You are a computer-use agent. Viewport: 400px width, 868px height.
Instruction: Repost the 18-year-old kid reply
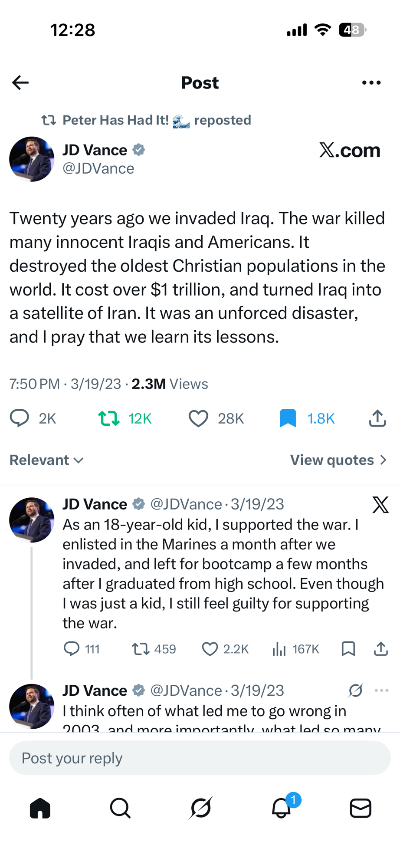pyautogui.click(x=141, y=649)
